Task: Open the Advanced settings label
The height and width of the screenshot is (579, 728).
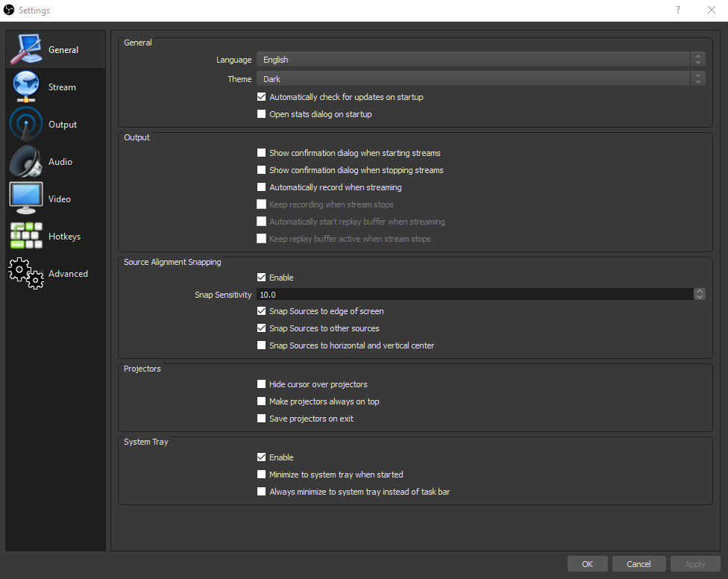Action: [x=68, y=274]
